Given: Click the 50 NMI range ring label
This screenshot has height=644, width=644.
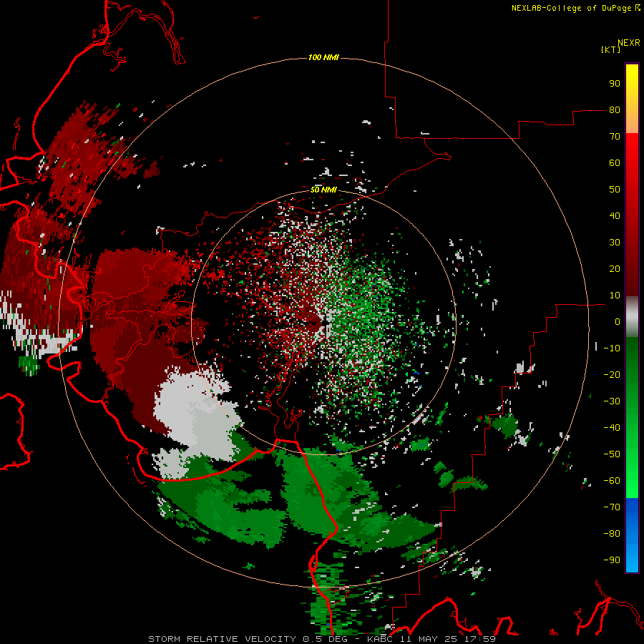Looking at the screenshot, I should pos(323,190).
